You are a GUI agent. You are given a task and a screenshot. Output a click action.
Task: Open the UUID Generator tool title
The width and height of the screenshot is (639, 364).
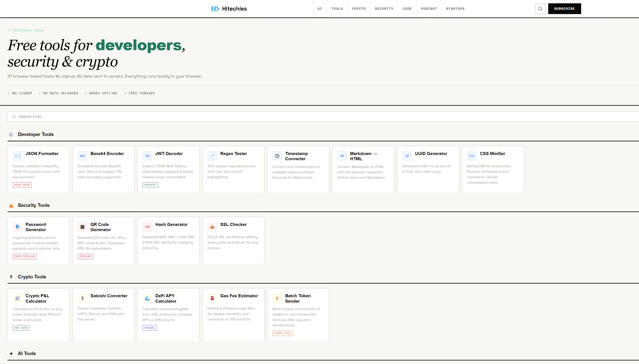[x=431, y=154]
